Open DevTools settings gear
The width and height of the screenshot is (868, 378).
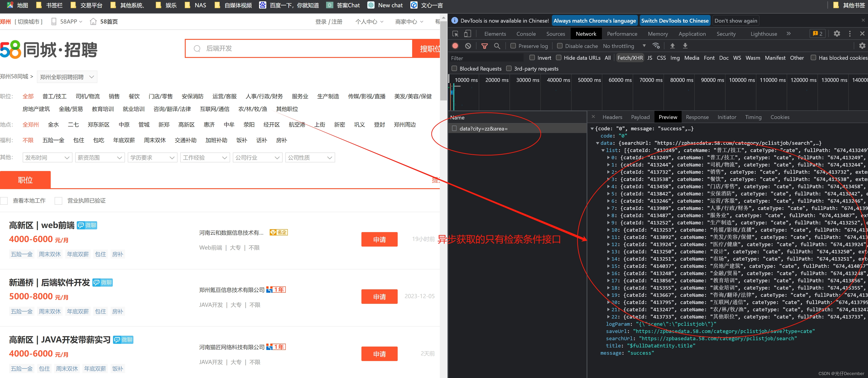tap(837, 34)
